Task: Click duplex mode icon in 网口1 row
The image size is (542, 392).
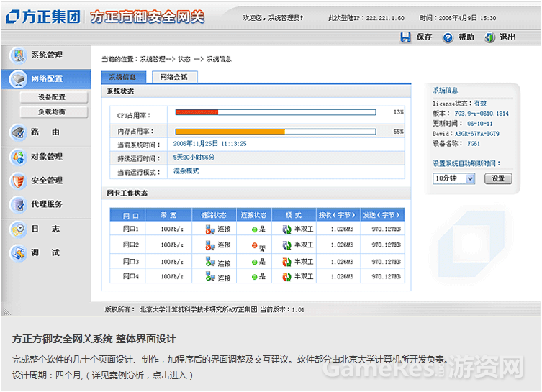Action: 287,229
